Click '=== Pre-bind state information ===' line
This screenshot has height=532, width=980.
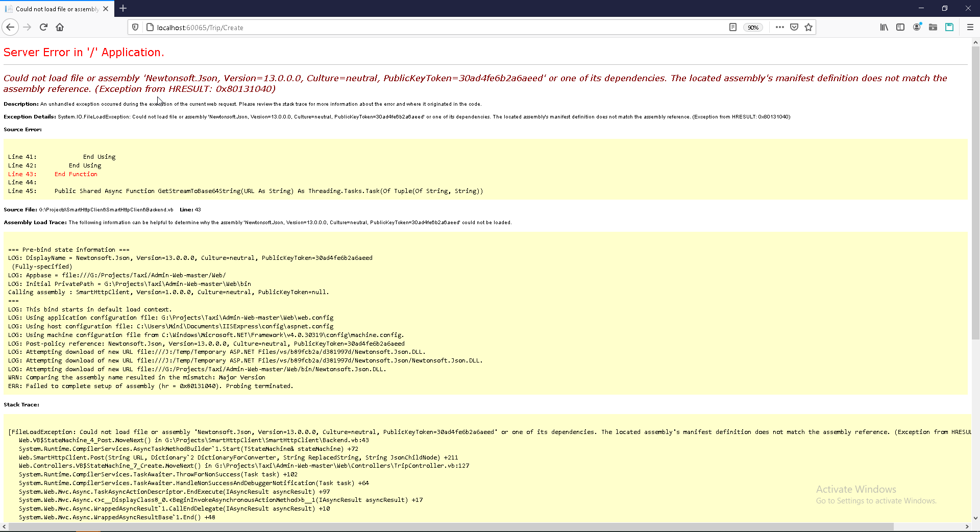pyautogui.click(x=69, y=250)
